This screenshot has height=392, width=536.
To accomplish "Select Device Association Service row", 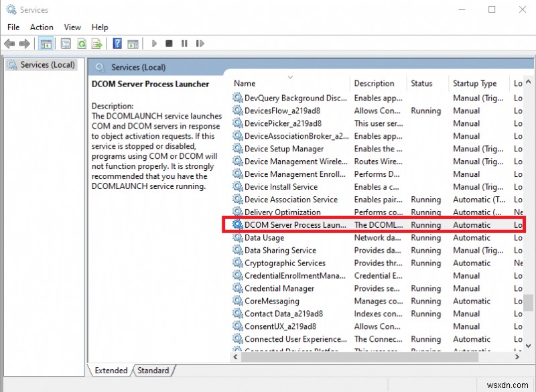I will [378, 199].
